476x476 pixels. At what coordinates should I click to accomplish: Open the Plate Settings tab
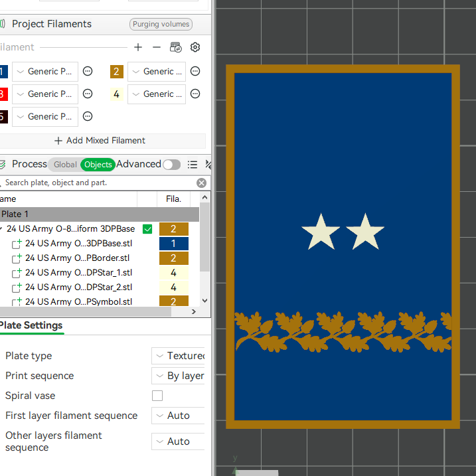[x=31, y=325]
